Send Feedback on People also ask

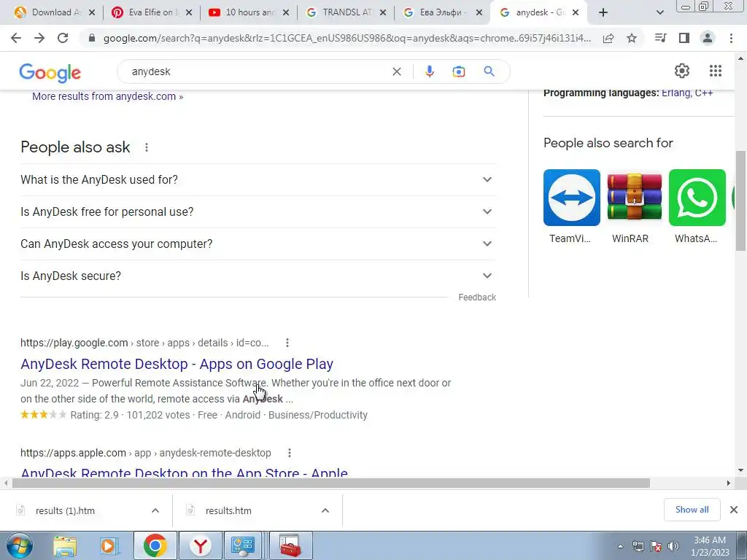477,297
